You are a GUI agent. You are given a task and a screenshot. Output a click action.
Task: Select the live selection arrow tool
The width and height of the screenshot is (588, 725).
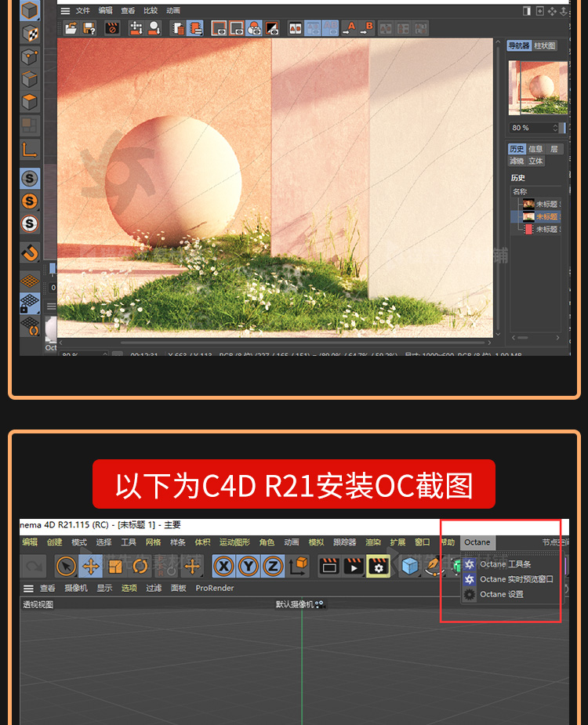pos(66,566)
